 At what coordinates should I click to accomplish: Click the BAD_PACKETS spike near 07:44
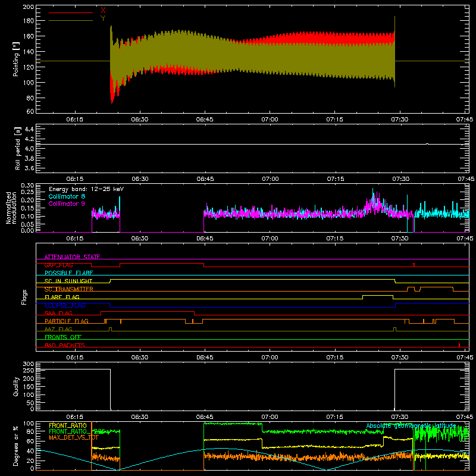pyautogui.click(x=459, y=345)
